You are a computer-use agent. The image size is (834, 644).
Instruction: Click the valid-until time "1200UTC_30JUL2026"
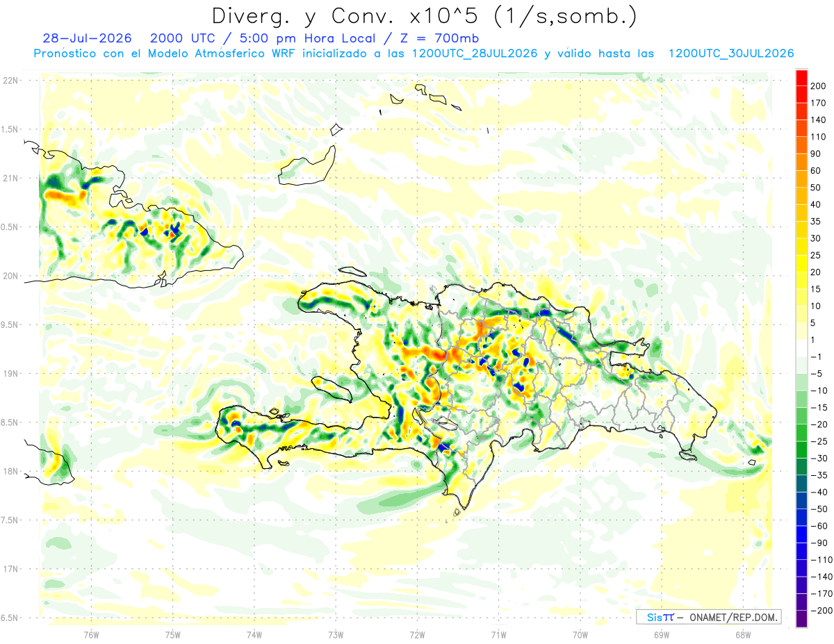(x=731, y=53)
